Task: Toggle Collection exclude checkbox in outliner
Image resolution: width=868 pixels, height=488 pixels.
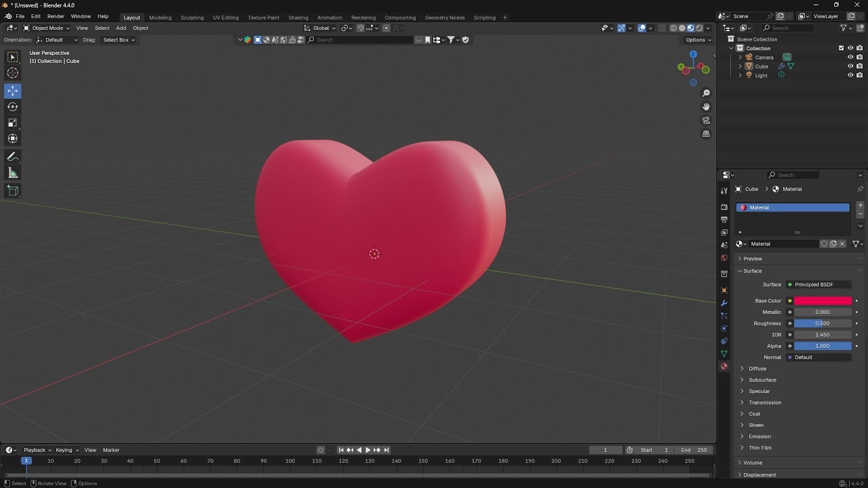Action: pyautogui.click(x=842, y=48)
